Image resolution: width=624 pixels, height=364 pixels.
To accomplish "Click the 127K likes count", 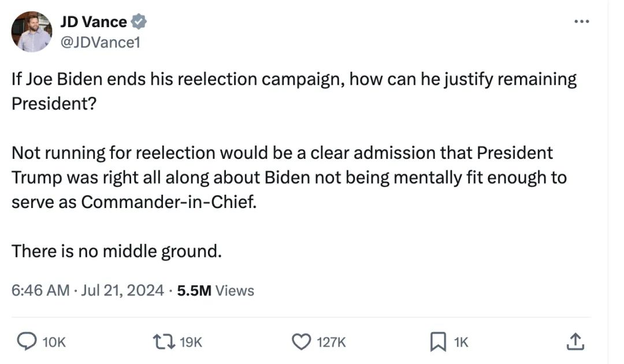I will pos(331,343).
